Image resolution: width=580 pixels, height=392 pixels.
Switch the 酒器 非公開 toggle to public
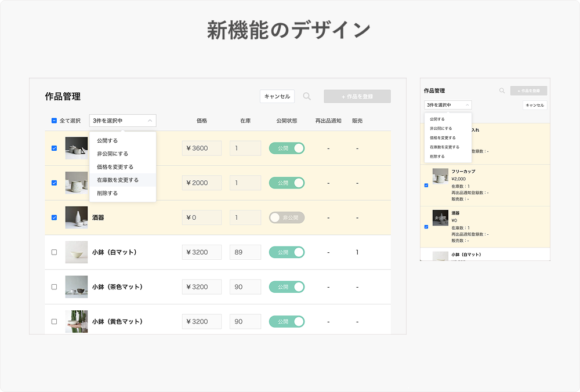(287, 217)
